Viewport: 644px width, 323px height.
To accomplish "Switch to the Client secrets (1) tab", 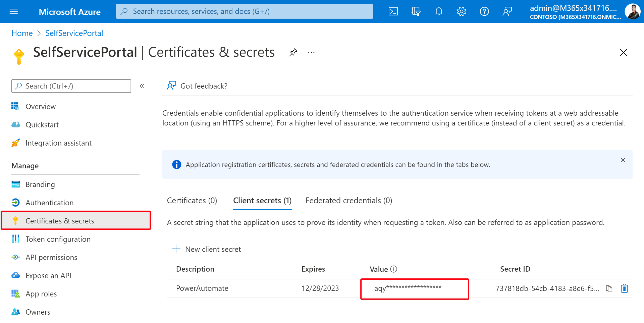I will [262, 201].
